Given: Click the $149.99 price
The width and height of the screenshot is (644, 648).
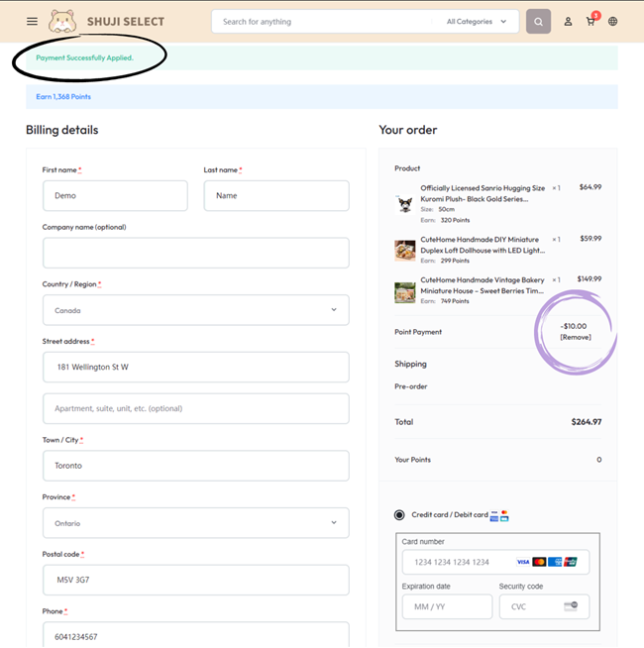Looking at the screenshot, I should 590,279.
